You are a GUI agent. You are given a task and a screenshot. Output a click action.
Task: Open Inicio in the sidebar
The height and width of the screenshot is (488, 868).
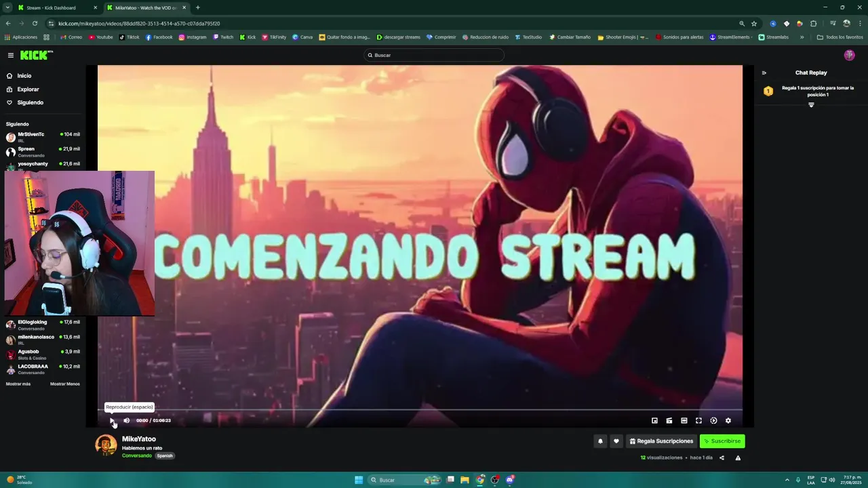coord(19,76)
